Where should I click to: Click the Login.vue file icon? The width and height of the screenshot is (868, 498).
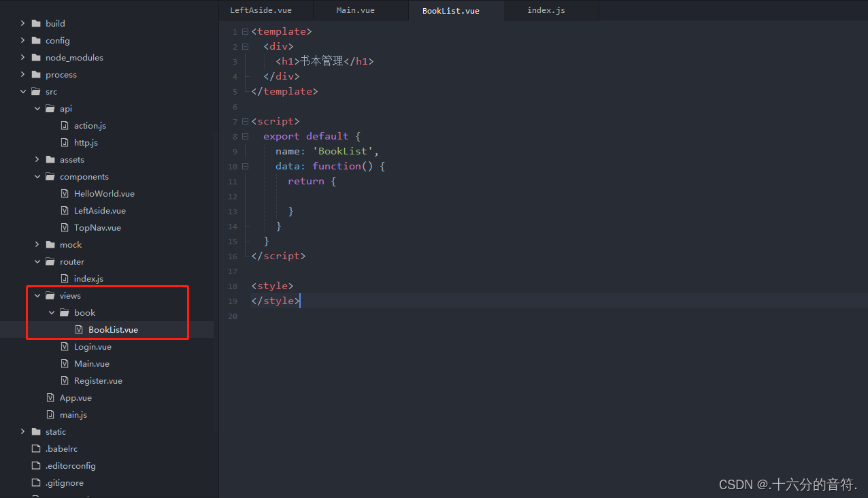(x=65, y=346)
